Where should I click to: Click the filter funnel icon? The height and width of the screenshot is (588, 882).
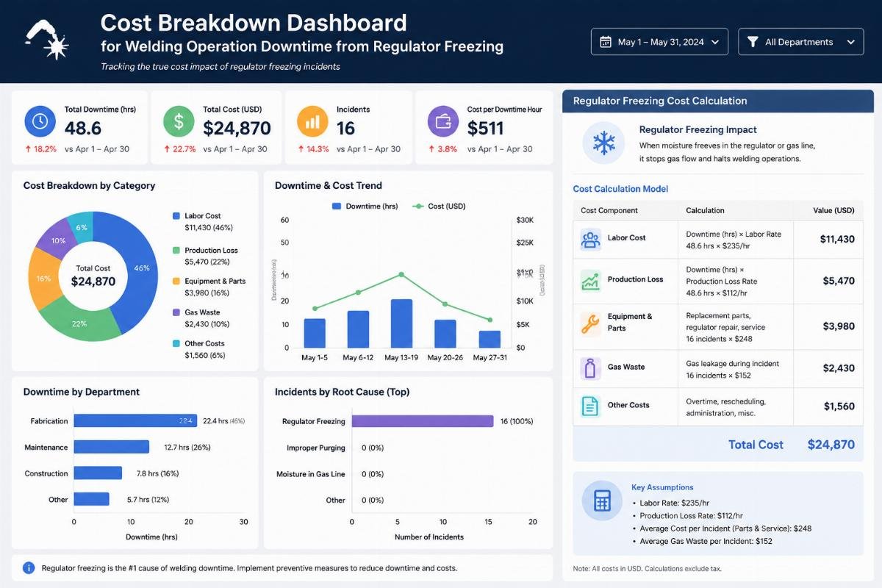753,42
